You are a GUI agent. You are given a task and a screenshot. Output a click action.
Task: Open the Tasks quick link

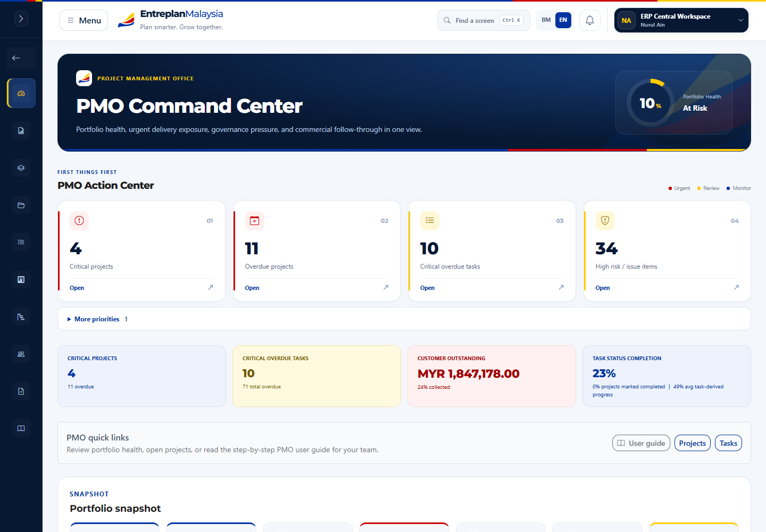point(728,443)
